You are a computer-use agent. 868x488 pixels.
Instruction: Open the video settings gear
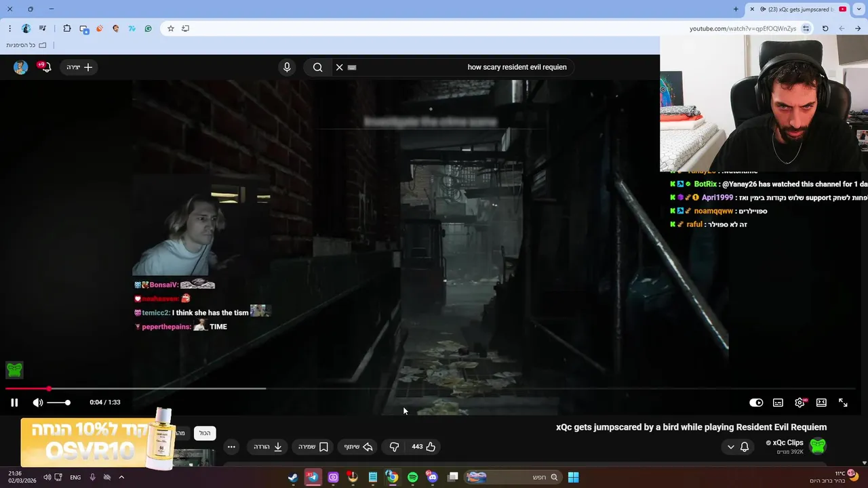[x=800, y=403]
